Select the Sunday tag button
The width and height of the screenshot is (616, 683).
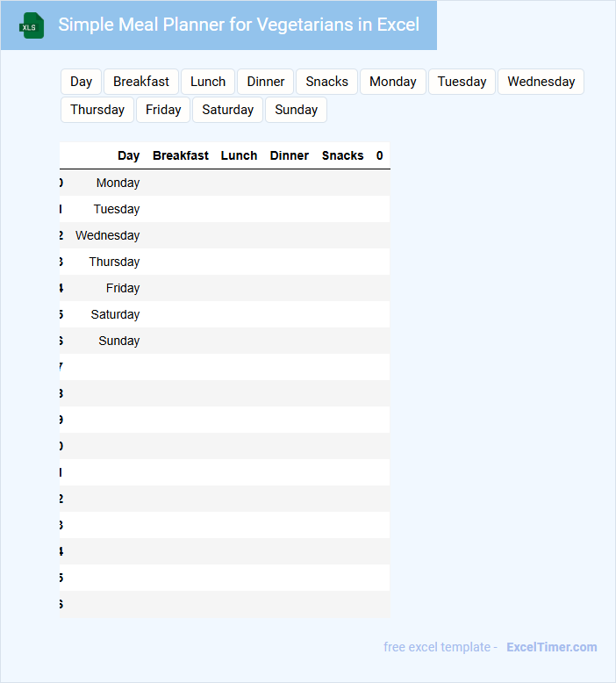pyautogui.click(x=296, y=110)
